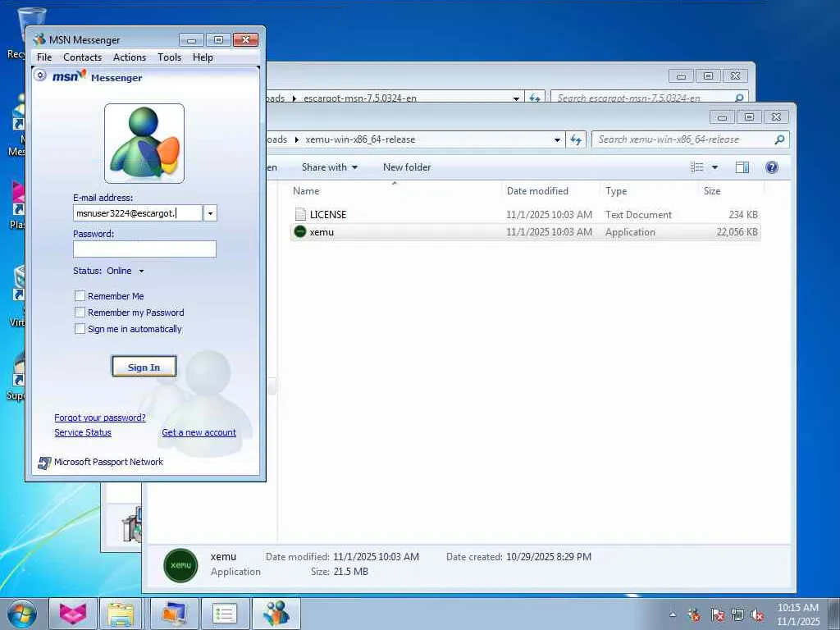
Task: Open the File menu in MSN Messenger
Action: pyautogui.click(x=44, y=57)
